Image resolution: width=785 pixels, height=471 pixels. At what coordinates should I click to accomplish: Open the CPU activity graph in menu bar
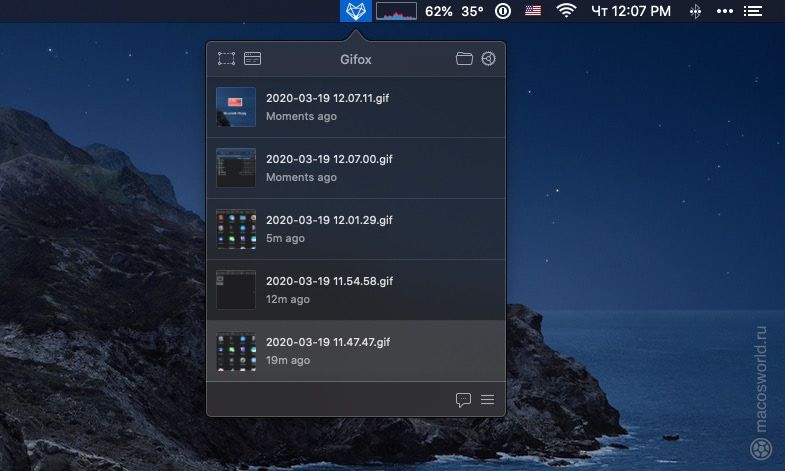point(396,11)
